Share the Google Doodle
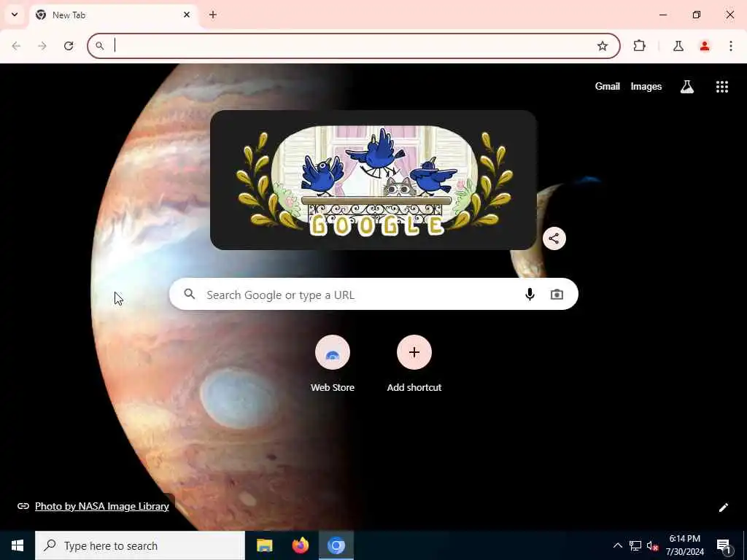Image resolution: width=747 pixels, height=560 pixels. [554, 238]
